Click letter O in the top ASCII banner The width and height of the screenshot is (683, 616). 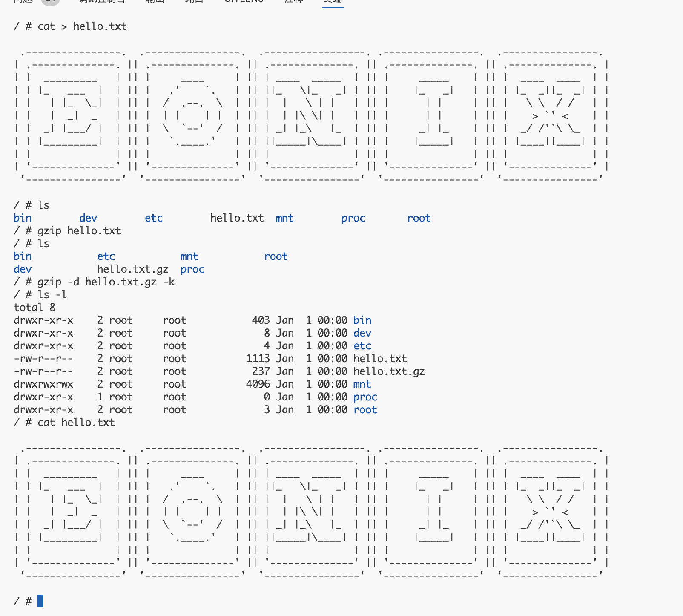pos(192,116)
